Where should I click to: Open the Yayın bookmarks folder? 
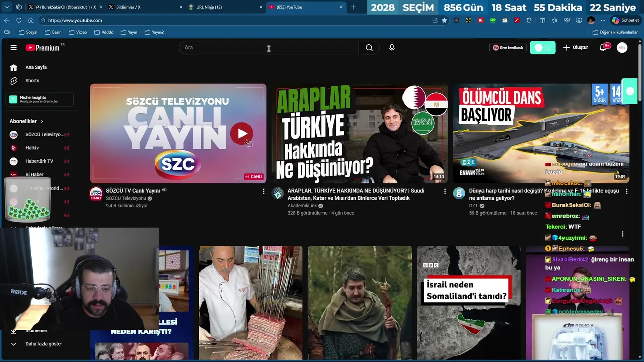128,32
